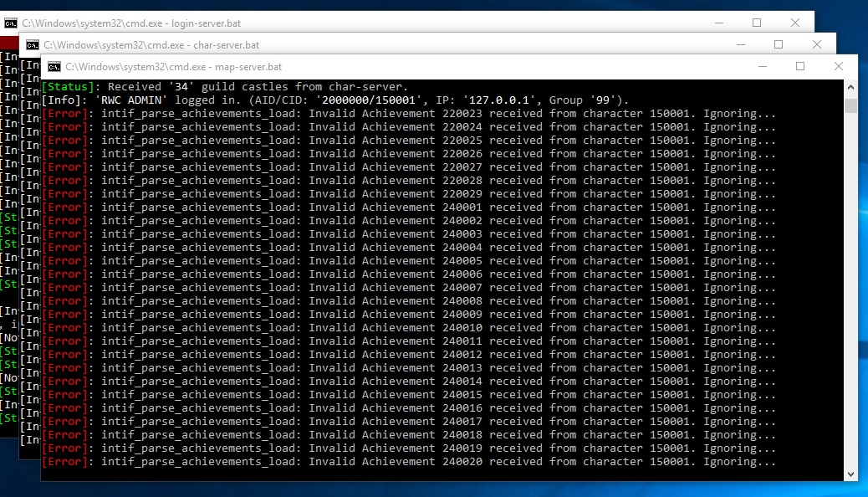Click the error line for Achievement 240006
The image size is (868, 497).
tap(409, 274)
